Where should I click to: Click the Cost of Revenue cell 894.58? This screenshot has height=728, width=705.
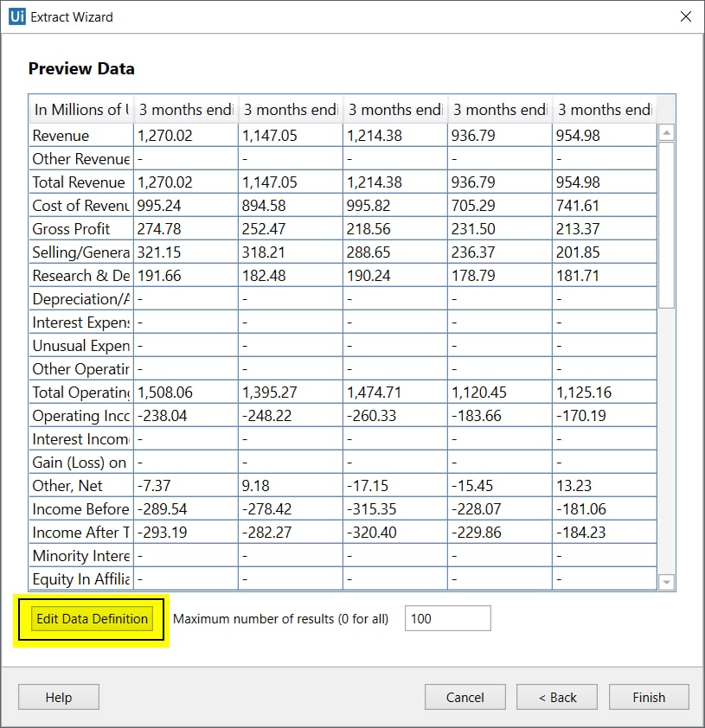pos(291,205)
